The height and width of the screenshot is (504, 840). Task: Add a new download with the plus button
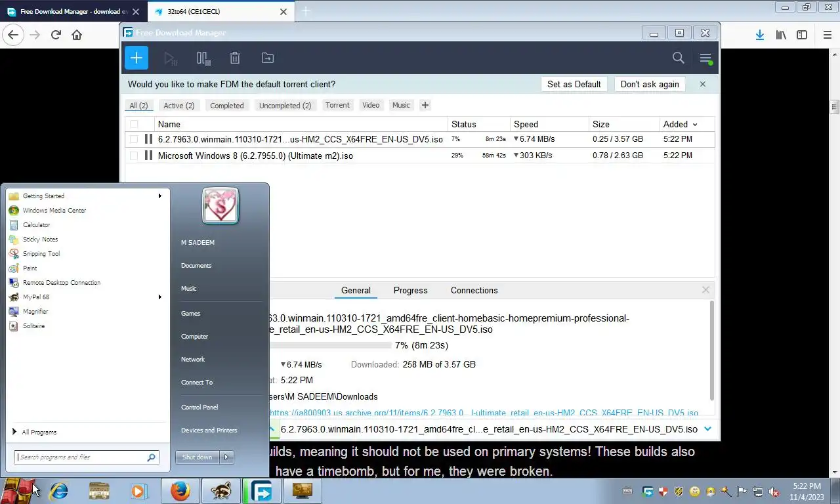[136, 58]
